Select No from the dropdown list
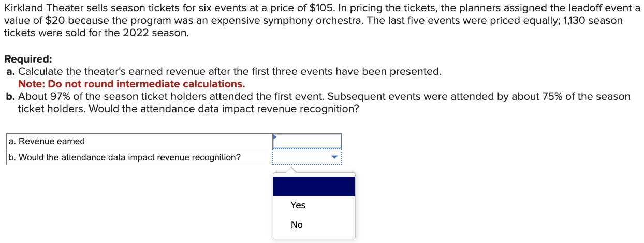The image size is (644, 243). click(x=297, y=225)
